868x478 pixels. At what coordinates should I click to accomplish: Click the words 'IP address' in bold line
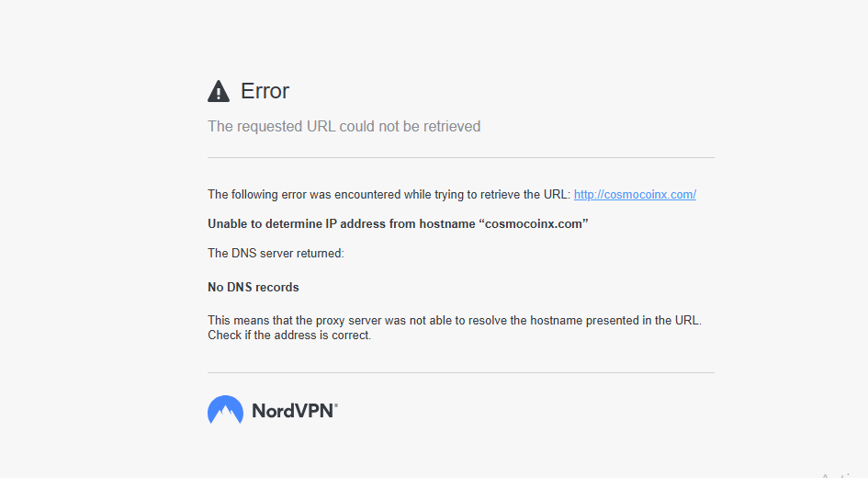pyautogui.click(x=355, y=223)
